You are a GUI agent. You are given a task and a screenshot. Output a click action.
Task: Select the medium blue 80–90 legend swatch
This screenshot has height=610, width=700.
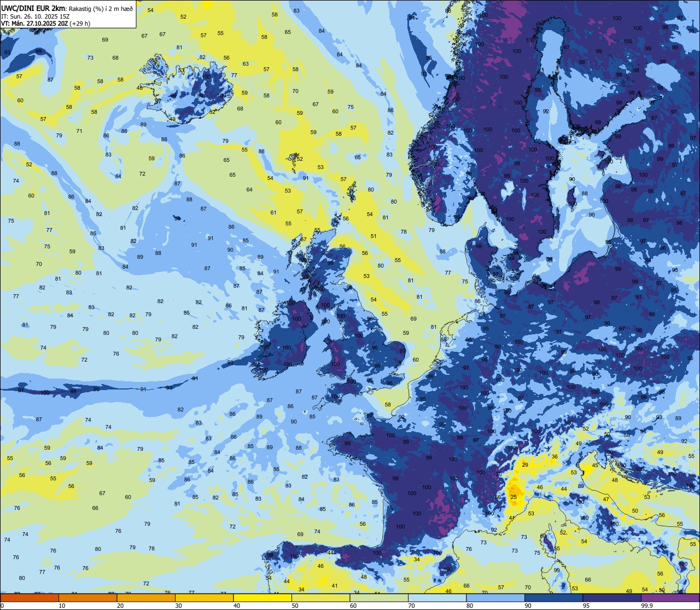click(495, 597)
